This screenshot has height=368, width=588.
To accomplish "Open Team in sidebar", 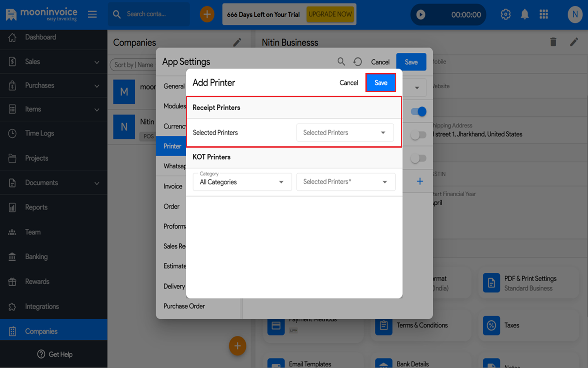I will (x=53, y=232).
